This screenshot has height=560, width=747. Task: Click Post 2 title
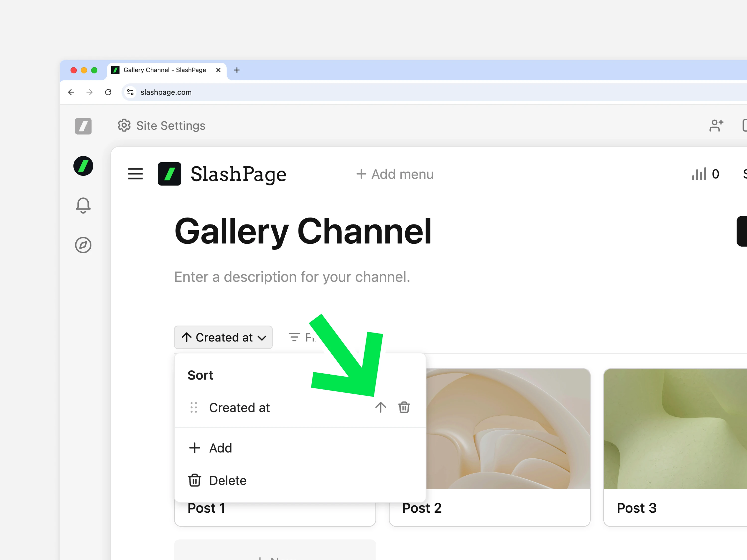coord(422,508)
